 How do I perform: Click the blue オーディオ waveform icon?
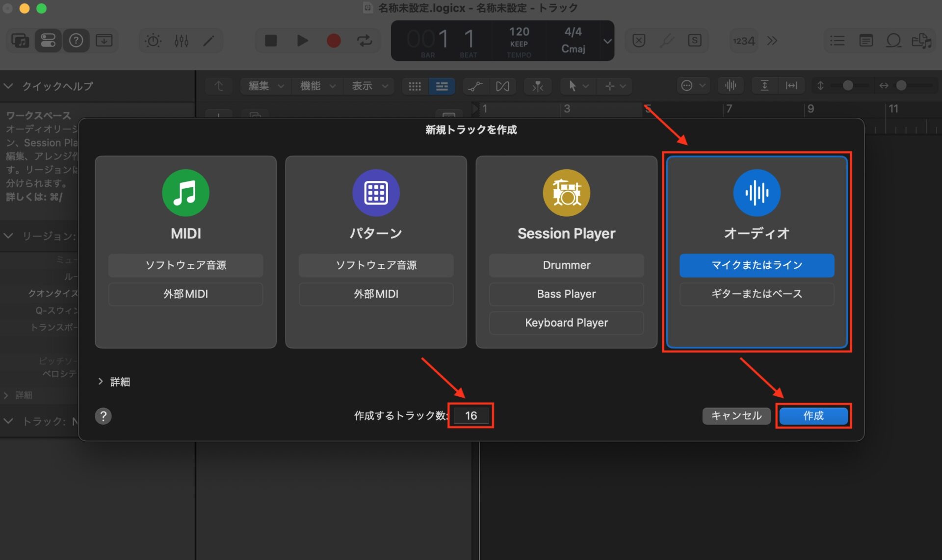click(757, 193)
